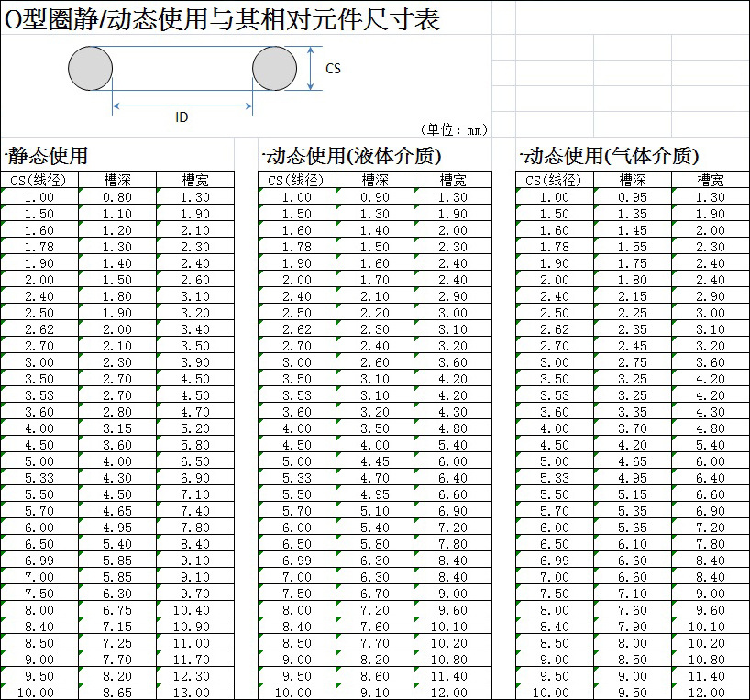Pick 槽深 value 3.15 in 静态使用 table
Viewport: 750px width, 700px height.
click(117, 428)
